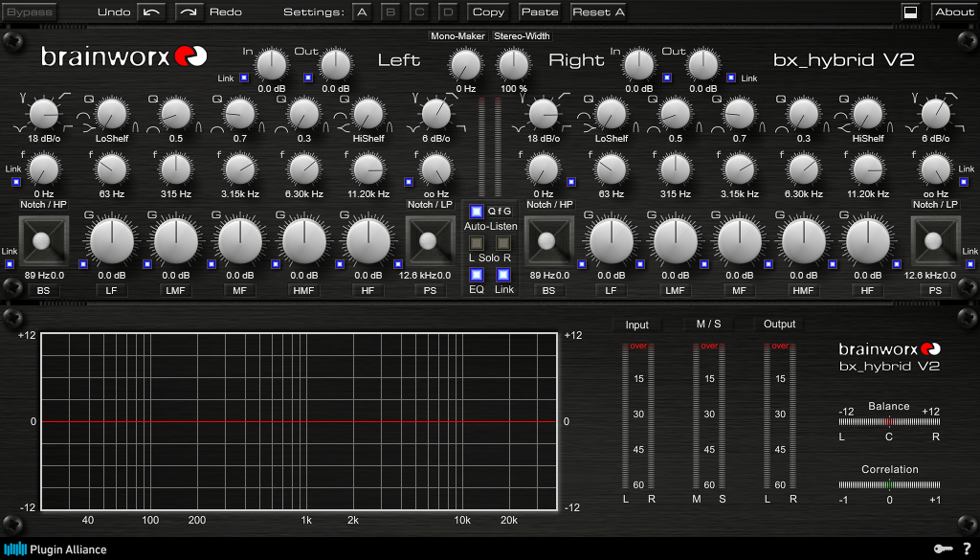The image size is (980, 560).
Task: Click the Mono-Maker knob
Action: [466, 65]
